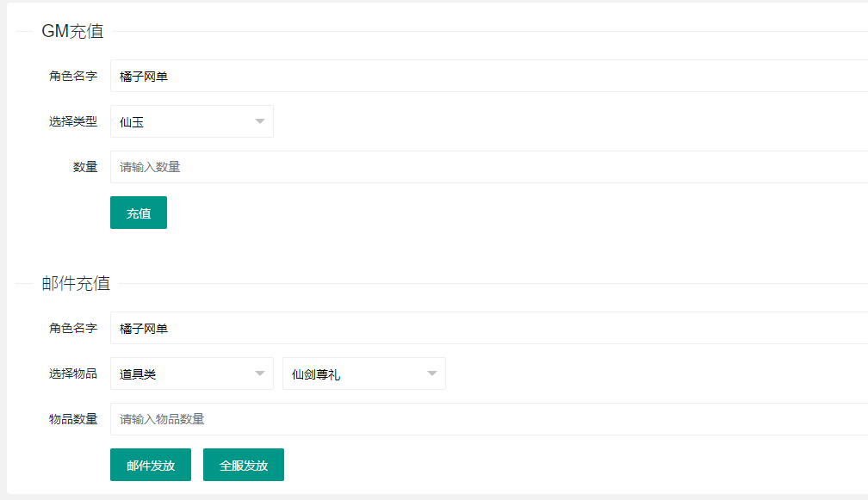Click the 充值 recharge button

click(x=138, y=212)
